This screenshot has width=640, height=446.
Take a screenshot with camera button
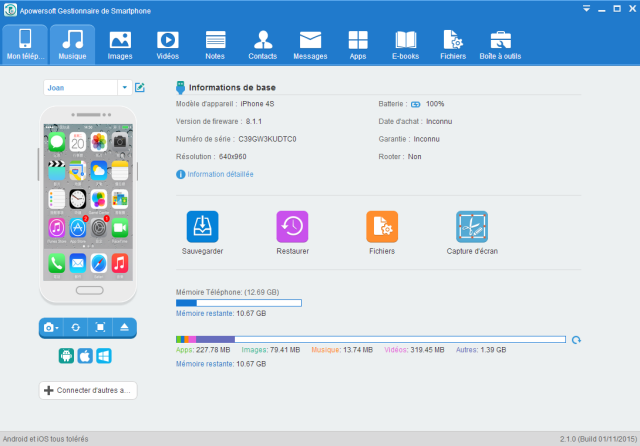point(51,328)
